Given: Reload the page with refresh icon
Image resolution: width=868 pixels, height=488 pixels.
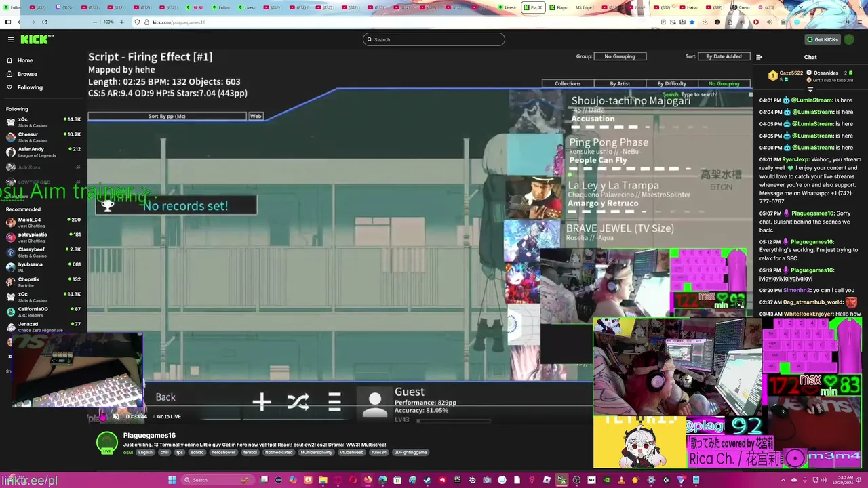Looking at the screenshot, I should (x=44, y=22).
